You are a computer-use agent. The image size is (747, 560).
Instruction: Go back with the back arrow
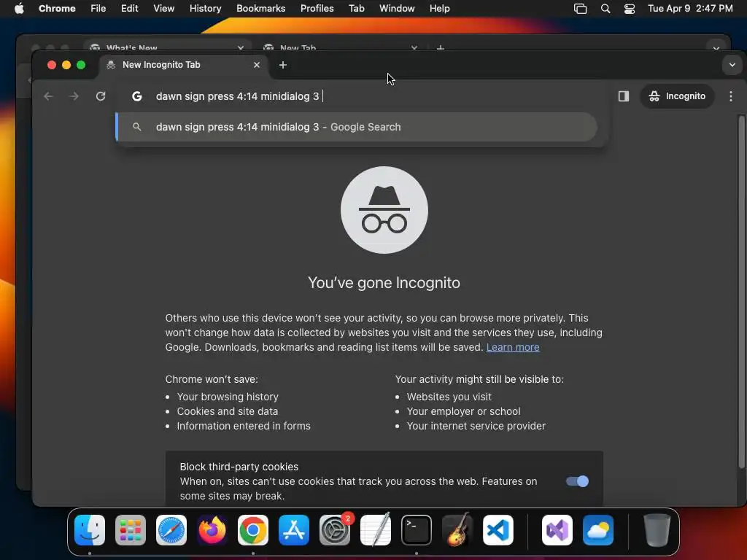coord(48,96)
